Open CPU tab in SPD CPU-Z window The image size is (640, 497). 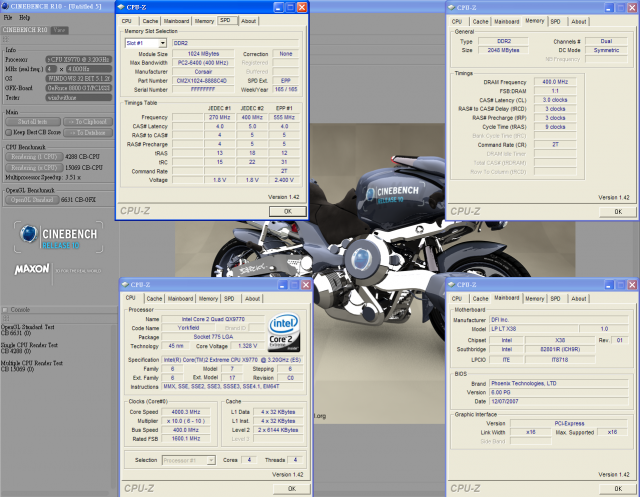pos(127,21)
